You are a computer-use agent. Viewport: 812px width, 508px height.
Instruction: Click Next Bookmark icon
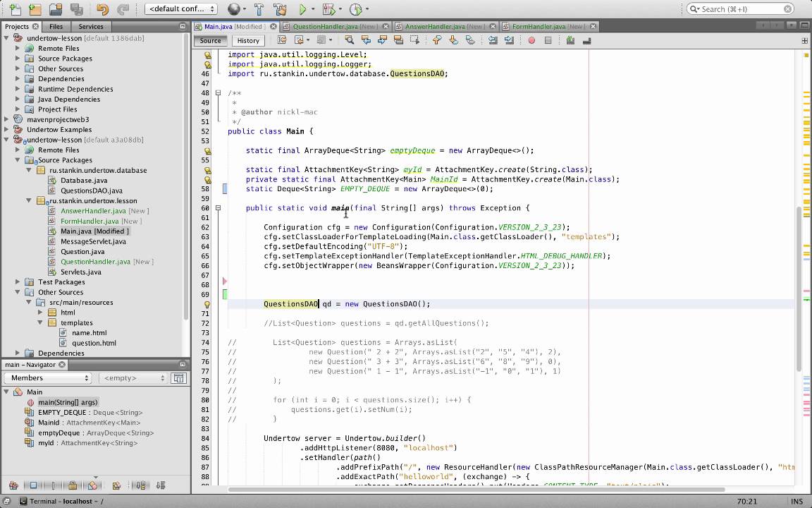pos(453,40)
